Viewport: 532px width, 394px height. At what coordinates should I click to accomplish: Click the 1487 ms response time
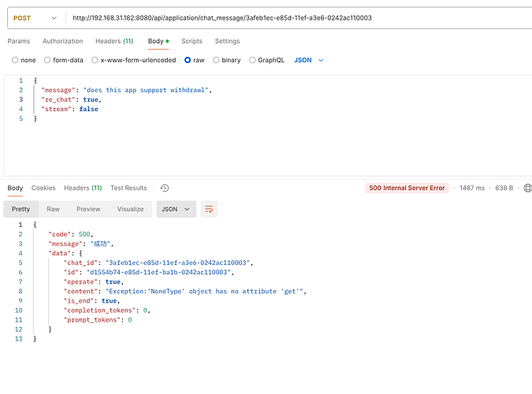[x=472, y=188]
